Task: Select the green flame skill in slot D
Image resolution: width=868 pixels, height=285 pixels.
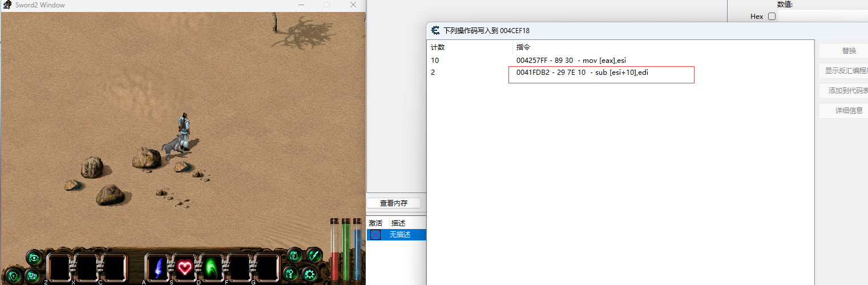Action: click(212, 267)
